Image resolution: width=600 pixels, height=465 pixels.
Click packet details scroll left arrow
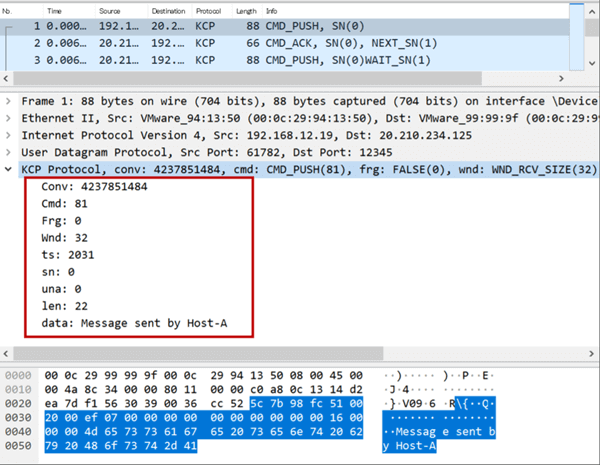pyautogui.click(x=6, y=353)
